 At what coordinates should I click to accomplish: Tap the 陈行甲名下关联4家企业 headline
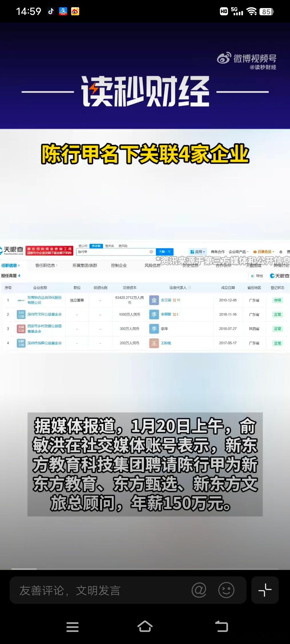coord(145,154)
